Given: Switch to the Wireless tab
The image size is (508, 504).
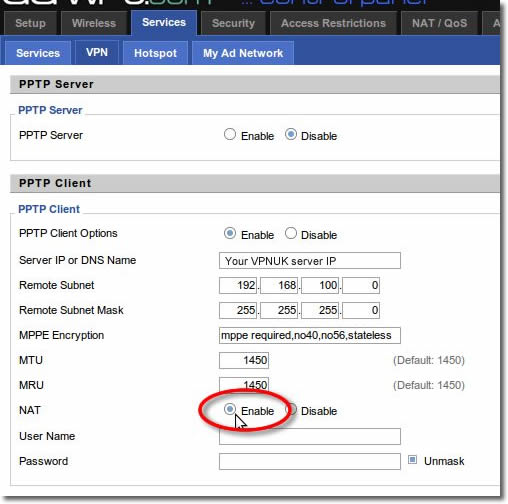Looking at the screenshot, I should coord(94,23).
